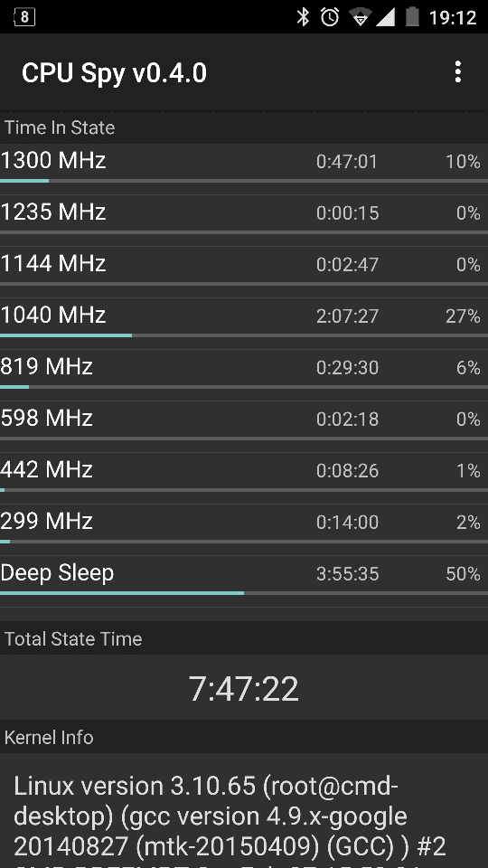Select the 1235 MHz state row
Screen dimensions: 488x868
pyautogui.click(x=244, y=215)
